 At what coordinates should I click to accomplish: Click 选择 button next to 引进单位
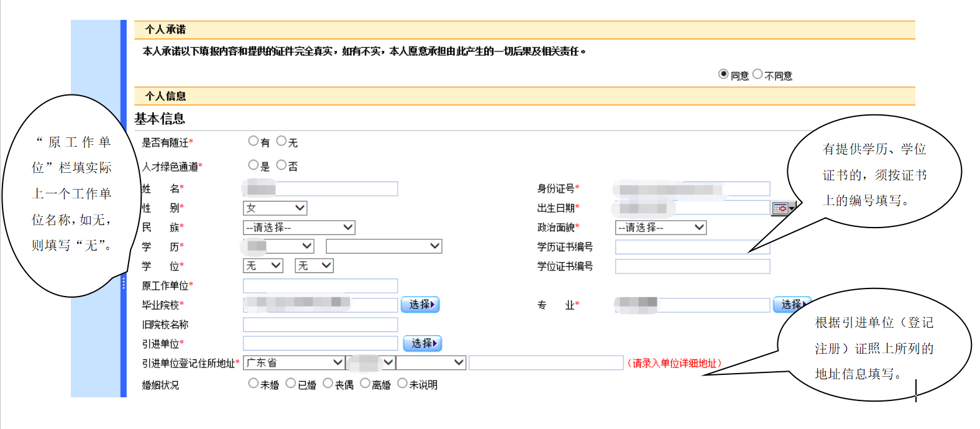coord(423,343)
